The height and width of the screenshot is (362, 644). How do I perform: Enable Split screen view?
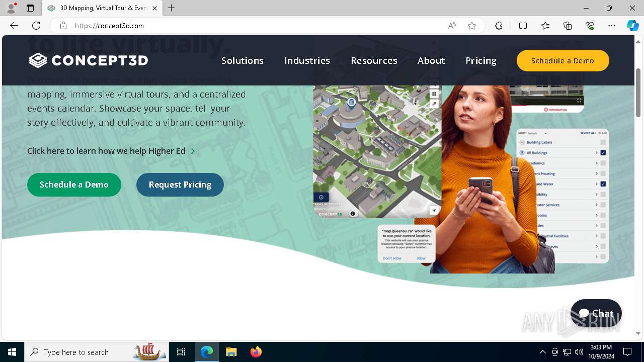coord(523,26)
